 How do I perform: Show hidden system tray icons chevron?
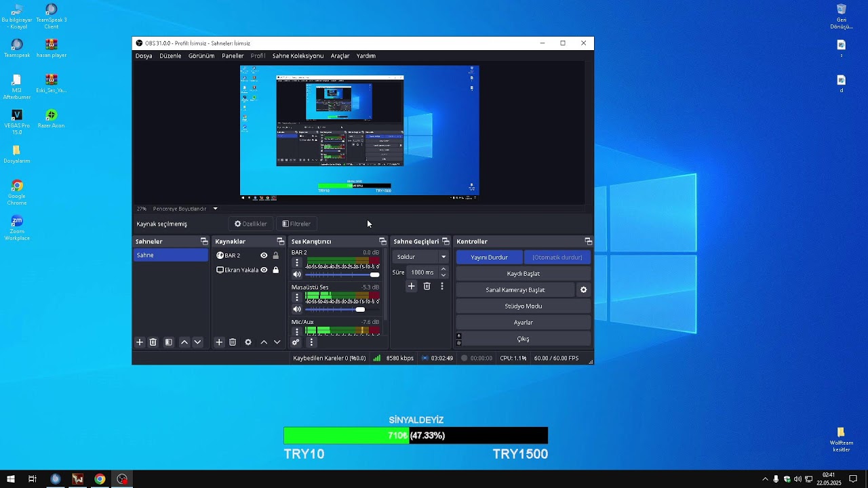[x=765, y=479]
